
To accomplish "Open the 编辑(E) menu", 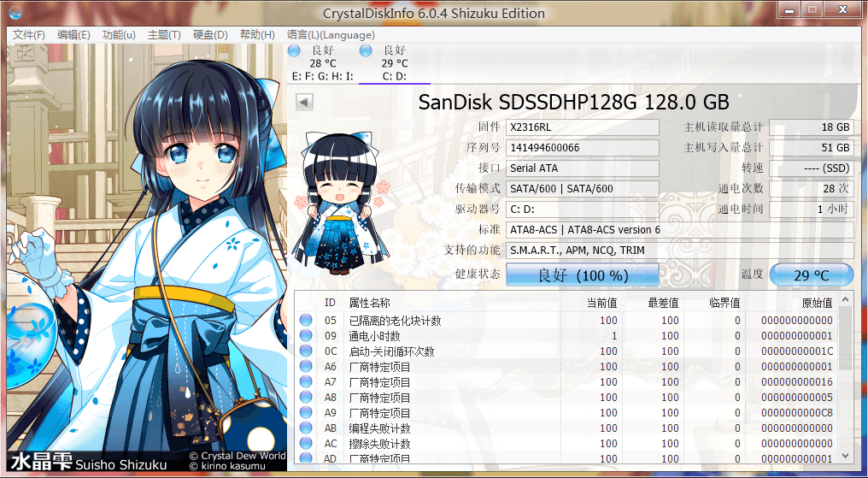I will coord(73,35).
